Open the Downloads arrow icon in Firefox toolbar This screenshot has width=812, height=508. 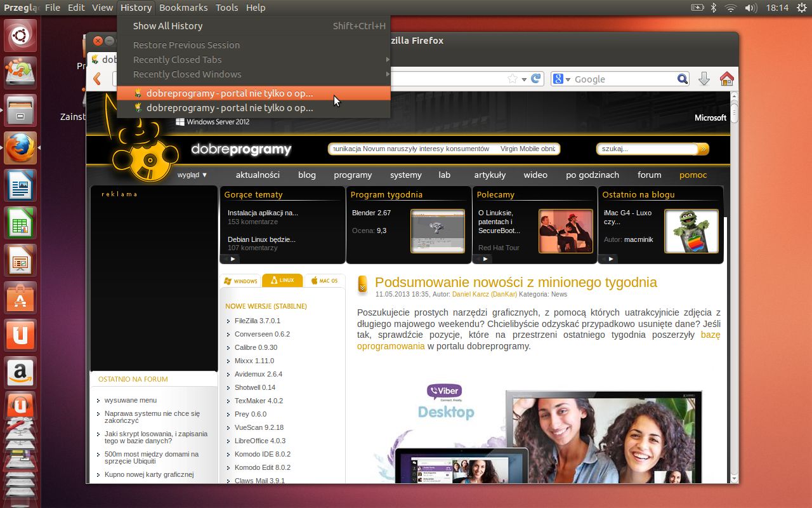coord(704,79)
